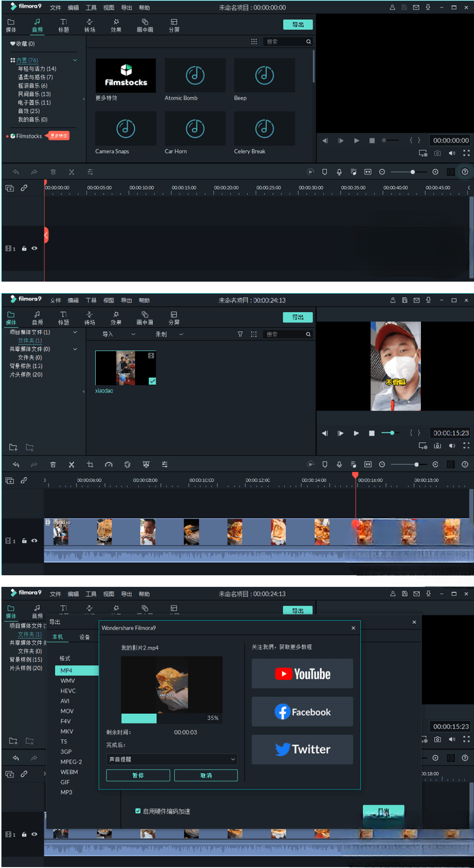Click the 导出 button in the top window
The image size is (474, 868).
tap(298, 25)
